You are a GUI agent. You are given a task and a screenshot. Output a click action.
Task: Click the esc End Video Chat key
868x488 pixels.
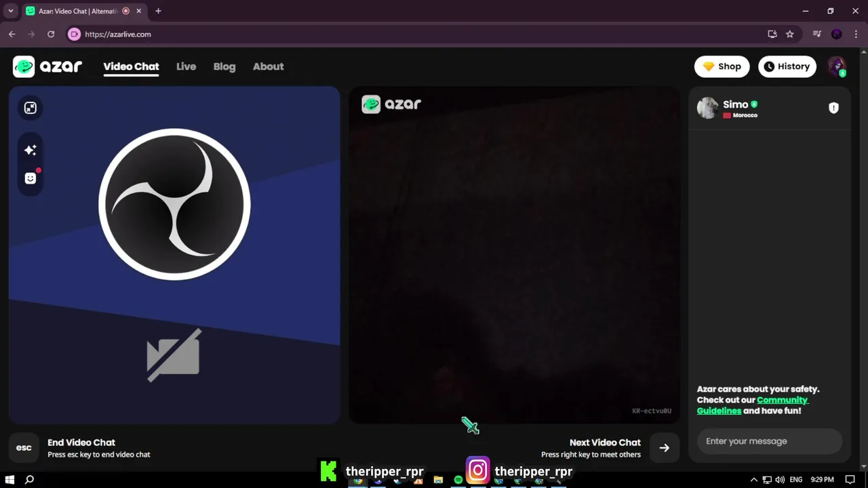24,447
